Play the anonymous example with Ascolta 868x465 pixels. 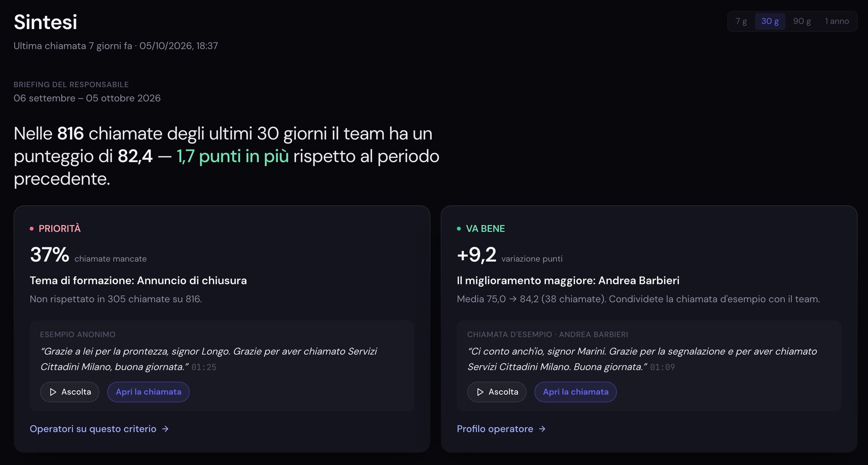coord(70,392)
